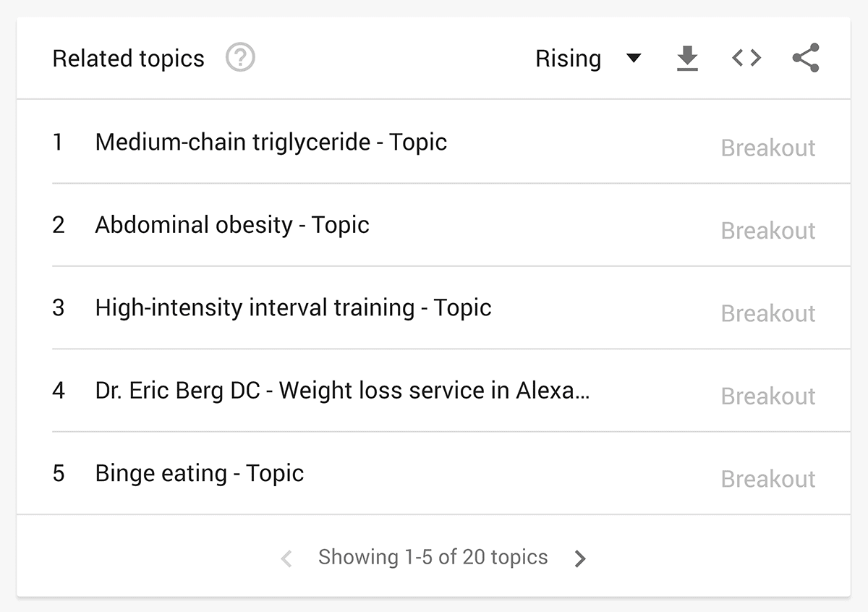Click Breakout value for Abdominal obesity
This screenshot has width=868, height=612.
768,231
